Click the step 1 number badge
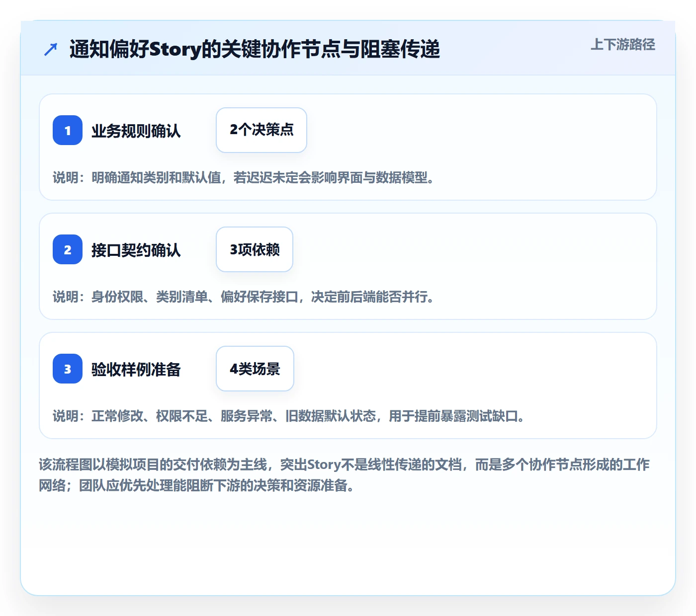Image resolution: width=696 pixels, height=616 pixels. 68,130
